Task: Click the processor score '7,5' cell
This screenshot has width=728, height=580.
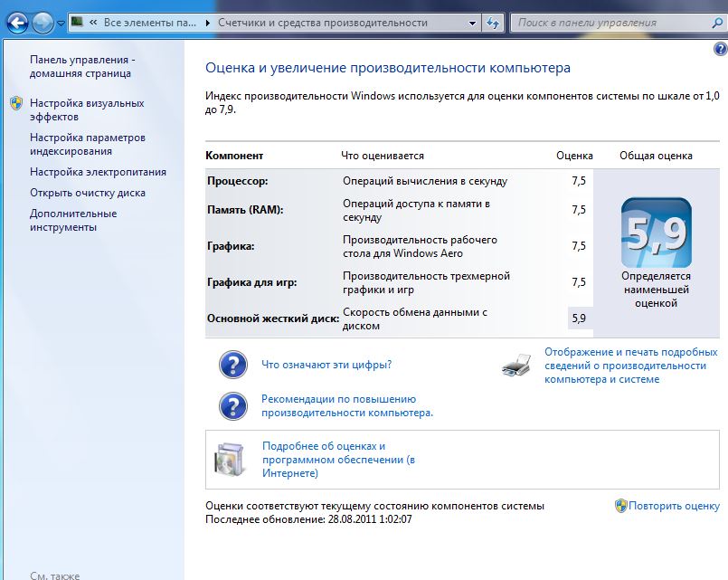Action: point(579,181)
